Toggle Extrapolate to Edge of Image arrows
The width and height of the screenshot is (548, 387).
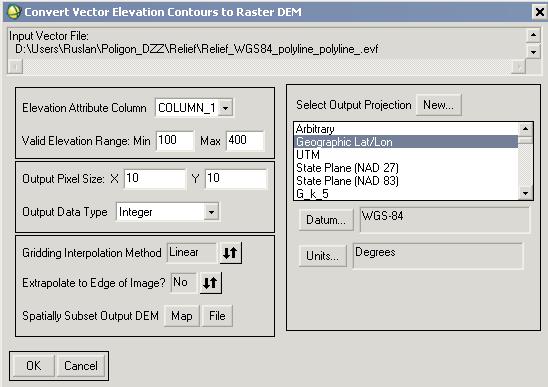click(210, 283)
